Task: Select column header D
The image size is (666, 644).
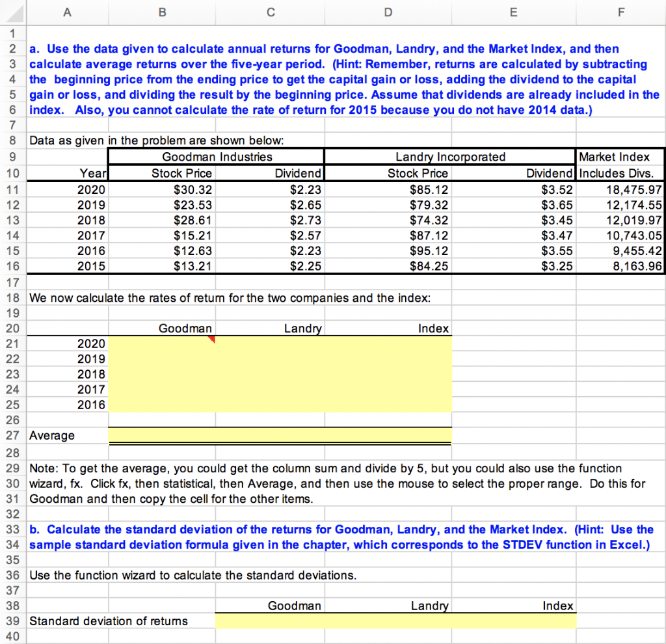Action: pyautogui.click(x=388, y=12)
